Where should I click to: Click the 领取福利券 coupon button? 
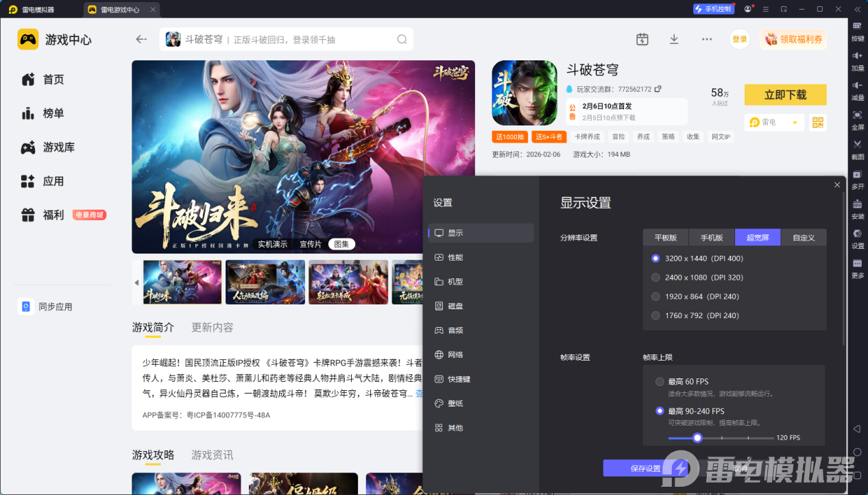(x=793, y=39)
